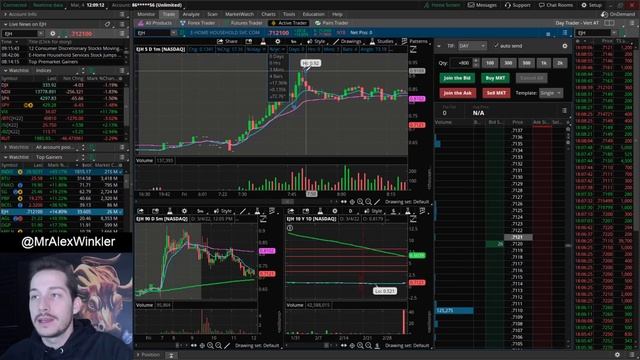This screenshot has height=360, width=640.
Task: Click the Buy MKT button
Action: (x=495, y=78)
